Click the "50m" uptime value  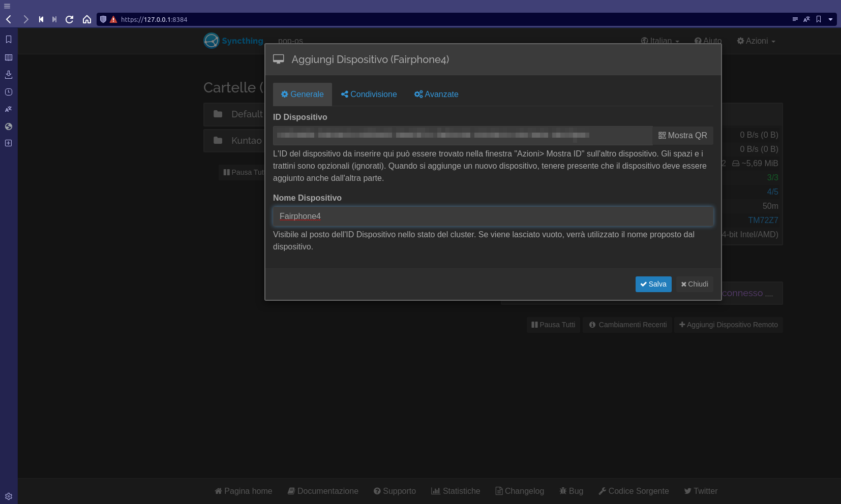(x=770, y=206)
